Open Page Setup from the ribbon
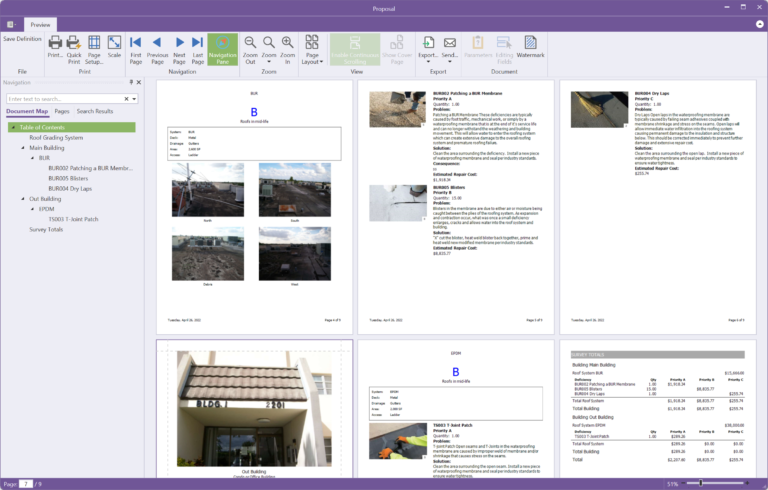The image size is (768, 490). tap(94, 46)
